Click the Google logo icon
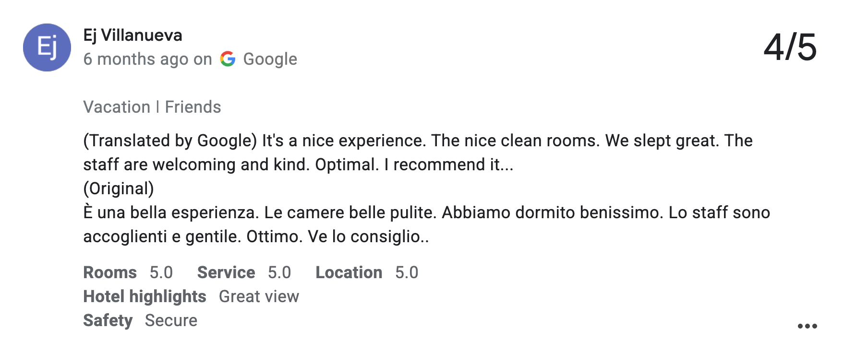Image resolution: width=868 pixels, height=352 pixels. point(228,59)
